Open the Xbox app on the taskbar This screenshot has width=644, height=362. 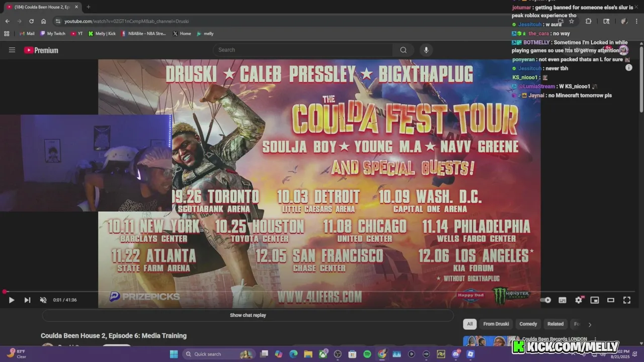(x=323, y=354)
